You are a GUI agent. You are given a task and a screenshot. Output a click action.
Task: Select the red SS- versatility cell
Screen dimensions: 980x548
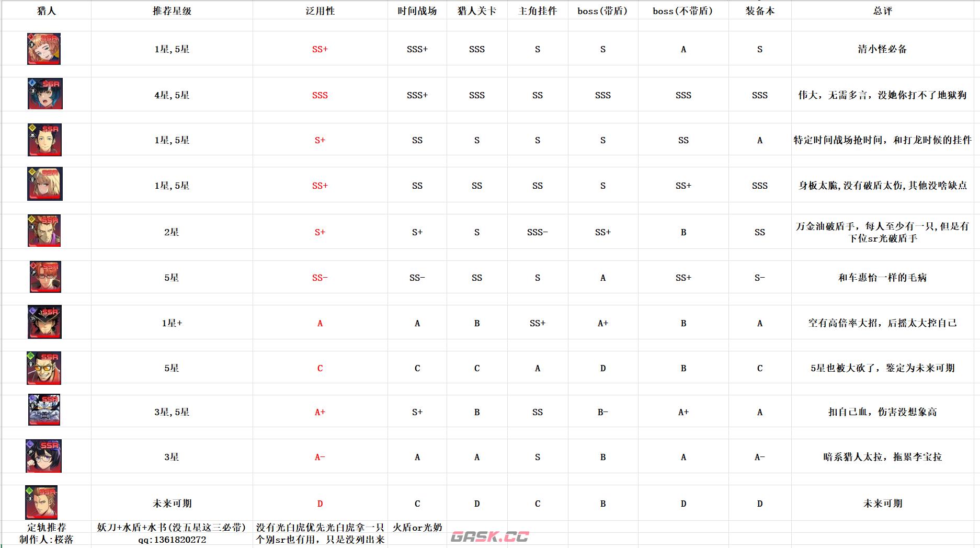tap(320, 278)
